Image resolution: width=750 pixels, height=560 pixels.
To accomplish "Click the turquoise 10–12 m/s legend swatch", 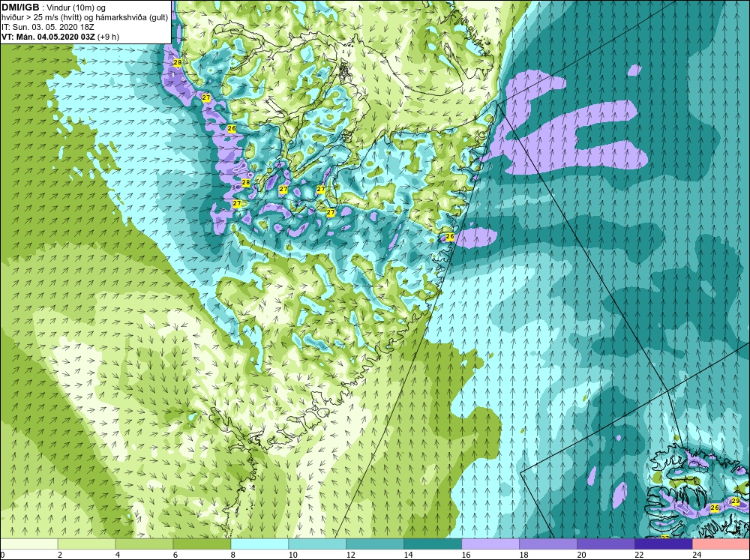I will tap(317, 544).
